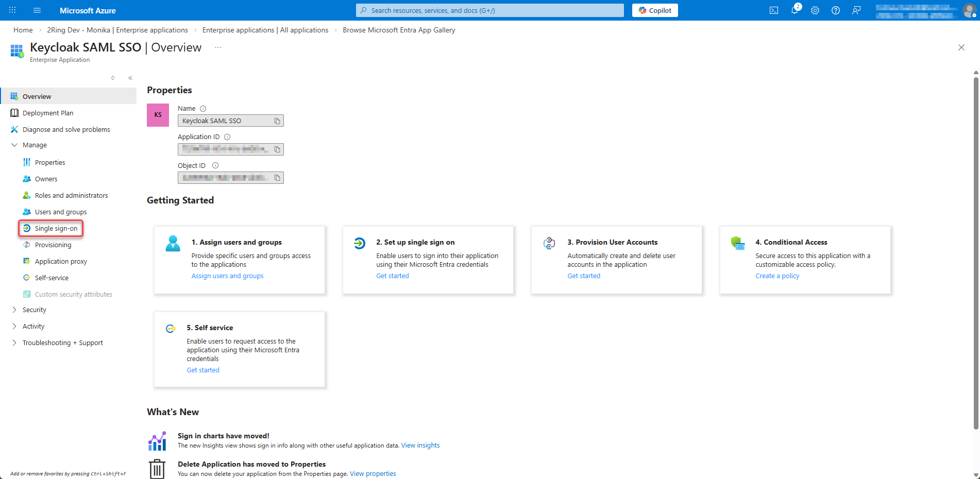Open the notifications bell icon
980x479 pixels.
click(795, 10)
